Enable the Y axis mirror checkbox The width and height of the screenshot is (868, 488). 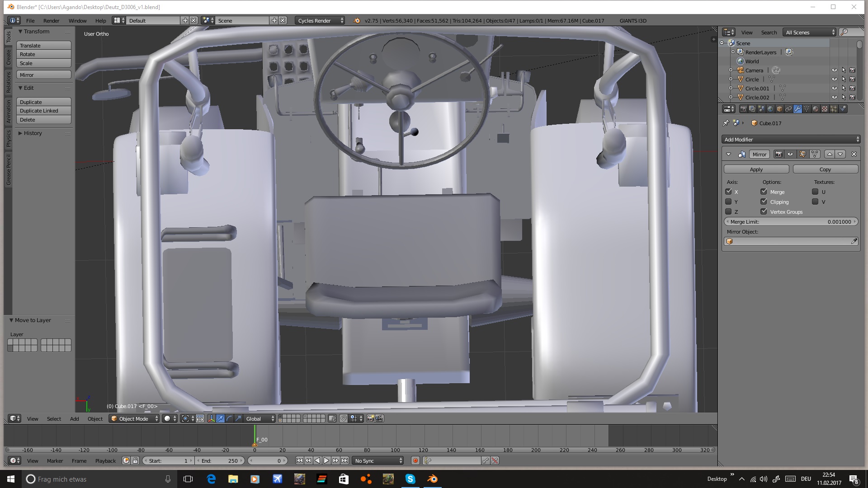pos(728,202)
